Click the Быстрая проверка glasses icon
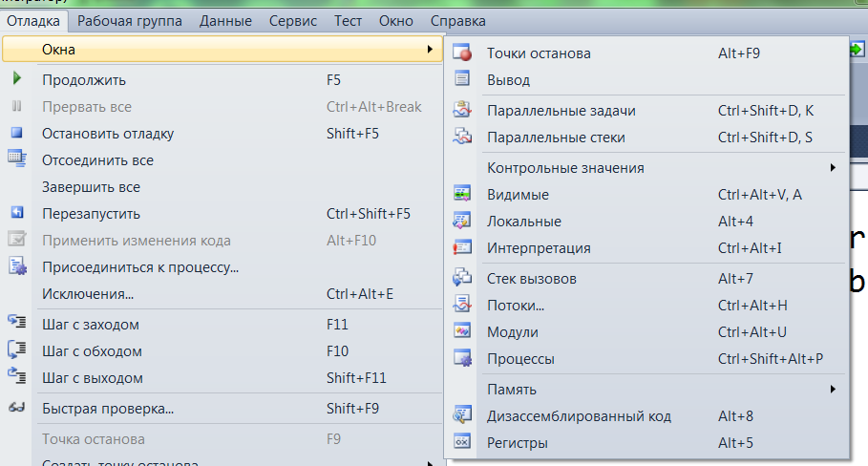Viewport: 868px width, 466px height. (16, 408)
